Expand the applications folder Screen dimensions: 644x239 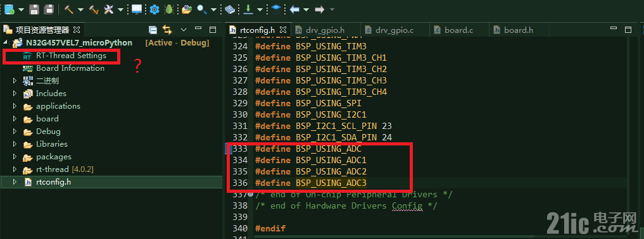click(x=15, y=106)
